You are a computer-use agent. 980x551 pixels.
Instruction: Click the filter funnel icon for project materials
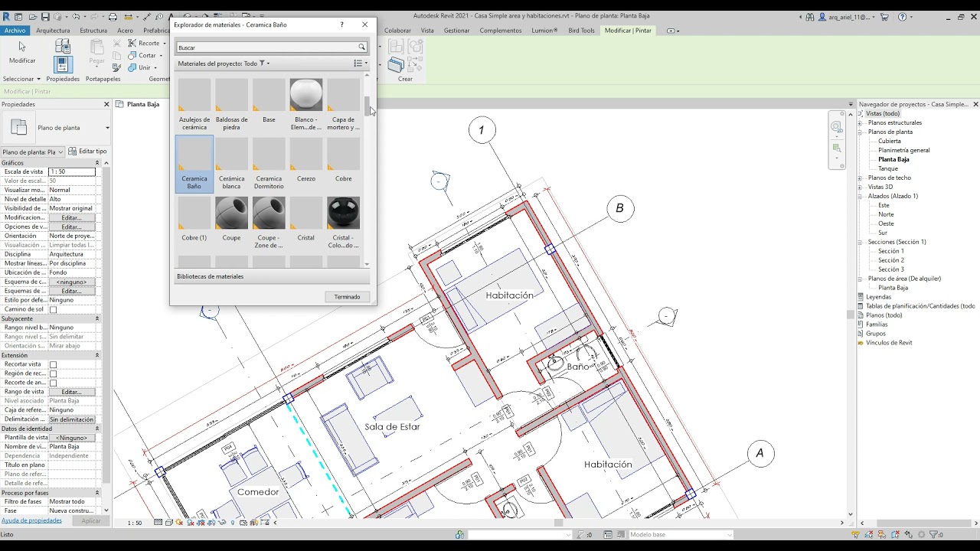pos(262,64)
